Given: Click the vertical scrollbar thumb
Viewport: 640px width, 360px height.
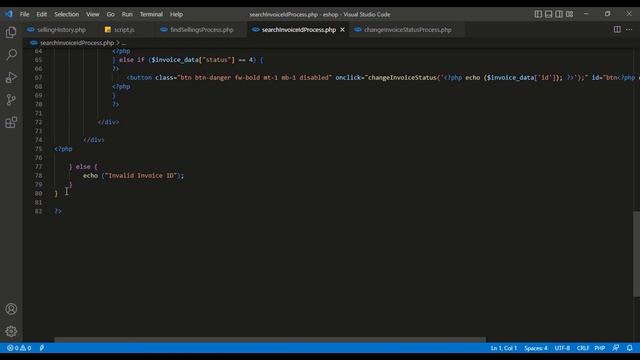Looking at the screenshot, I should 636,254.
